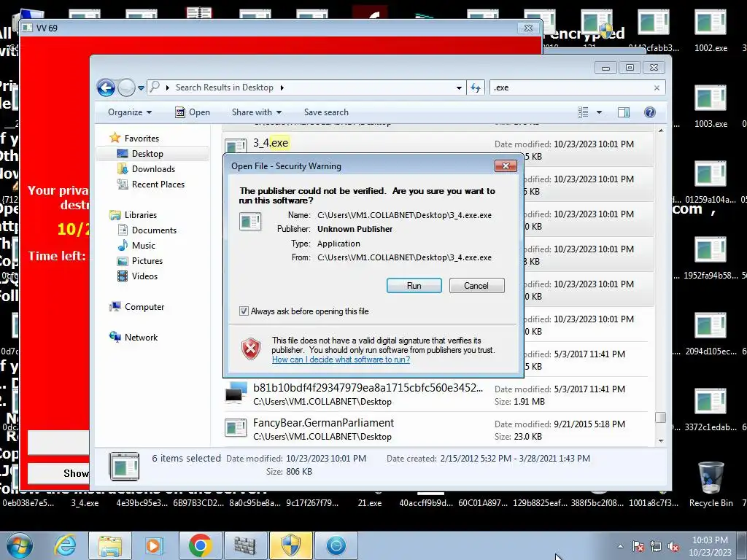Select Computer in the navigation pane

coord(144,307)
